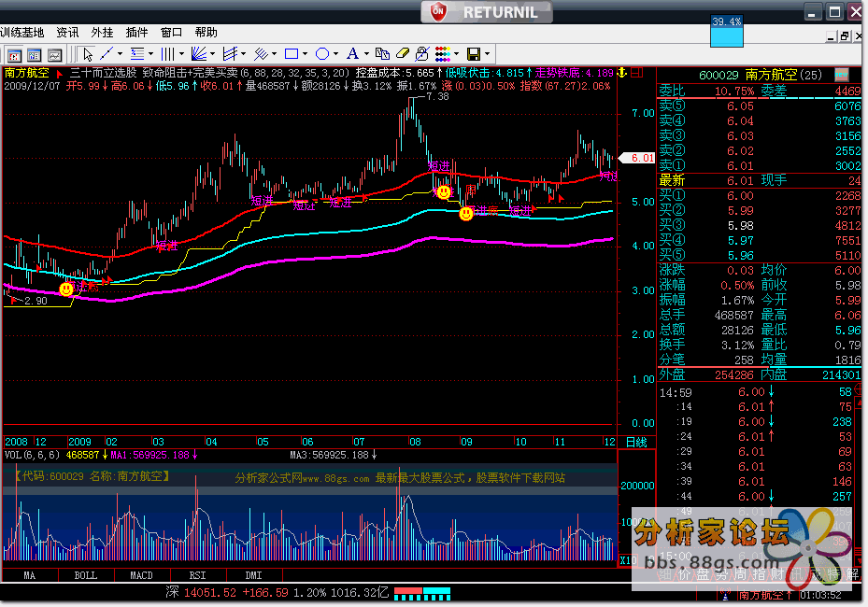868x607 pixels.
Task: Open the 窗口 menu
Action: 172,33
